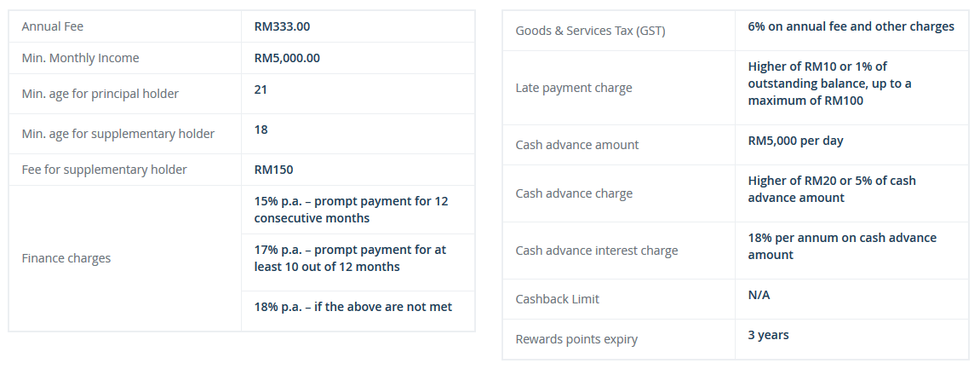The image size is (980, 369).
Task: Click Min. age for supplementary holder label
Action: 117,134
